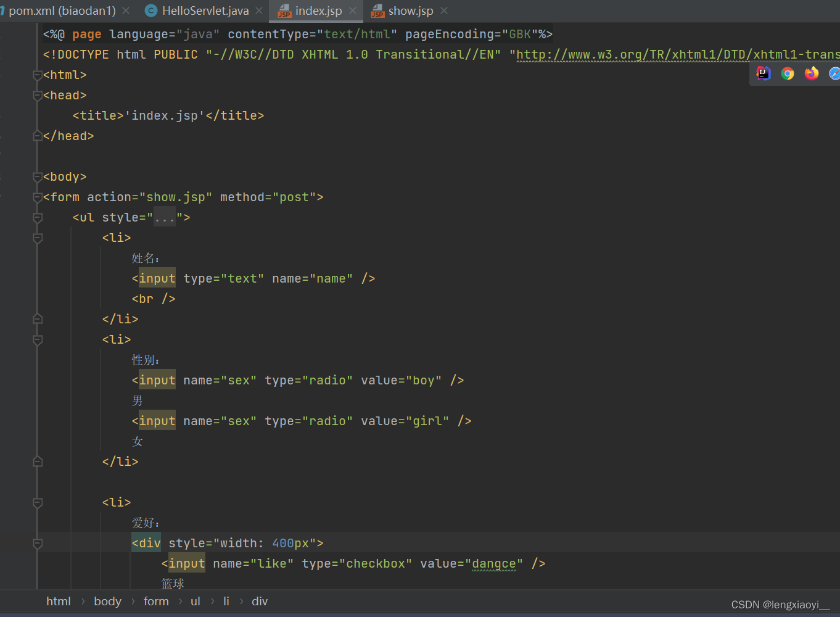
Task: Close the index.jsp tab
Action: tap(353, 10)
